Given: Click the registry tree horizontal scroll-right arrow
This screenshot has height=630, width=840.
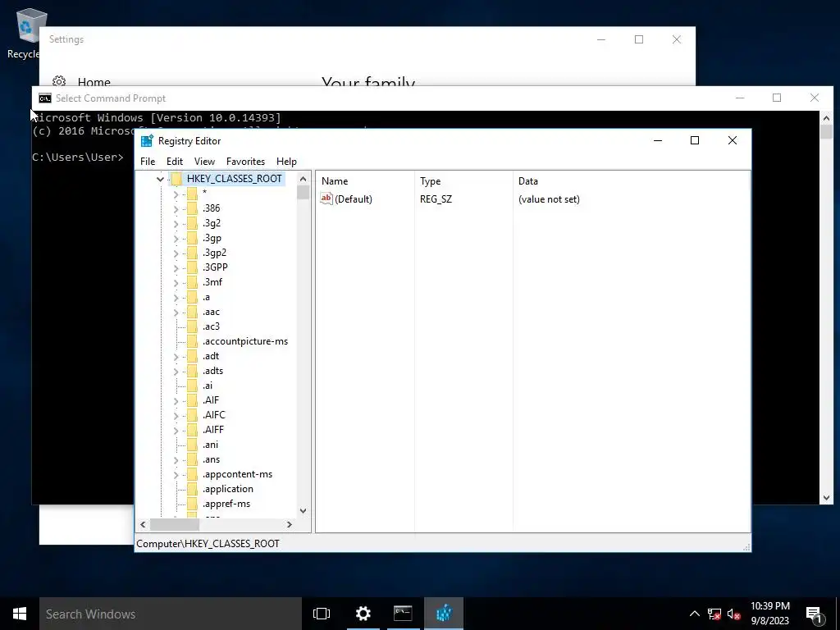Looking at the screenshot, I should coord(290,524).
